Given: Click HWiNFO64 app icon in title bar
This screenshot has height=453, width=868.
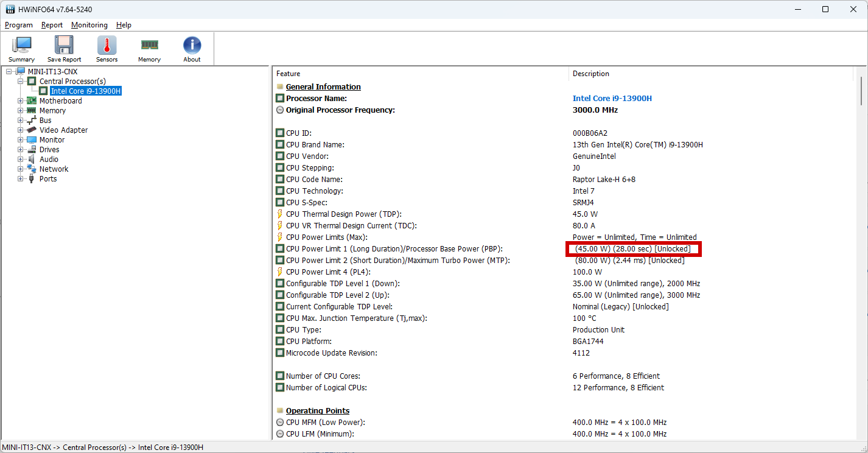Looking at the screenshot, I should pyautogui.click(x=10, y=10).
